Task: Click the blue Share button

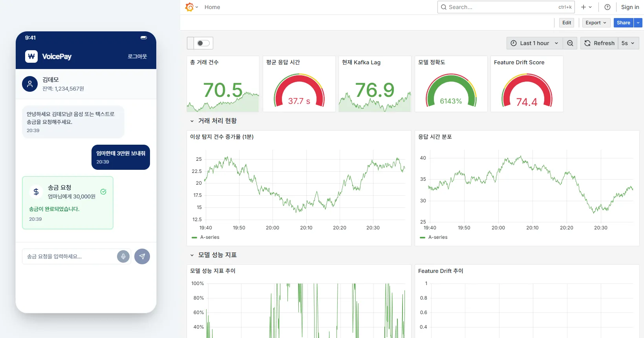Action: pyautogui.click(x=623, y=23)
